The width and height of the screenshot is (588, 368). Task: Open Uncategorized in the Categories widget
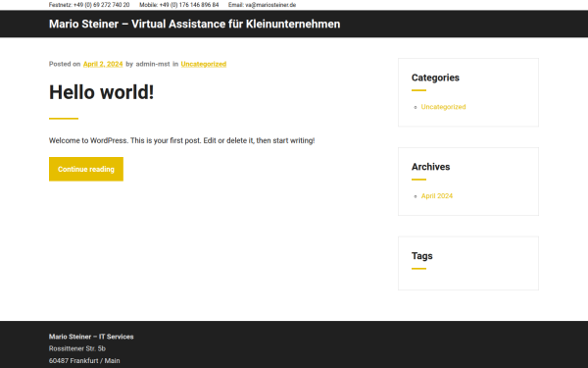[443, 107]
